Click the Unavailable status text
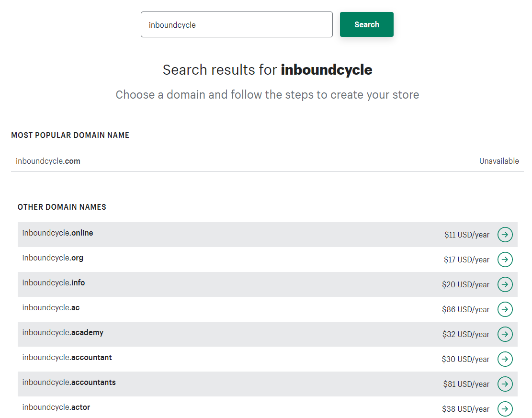The image size is (532, 418). click(499, 161)
